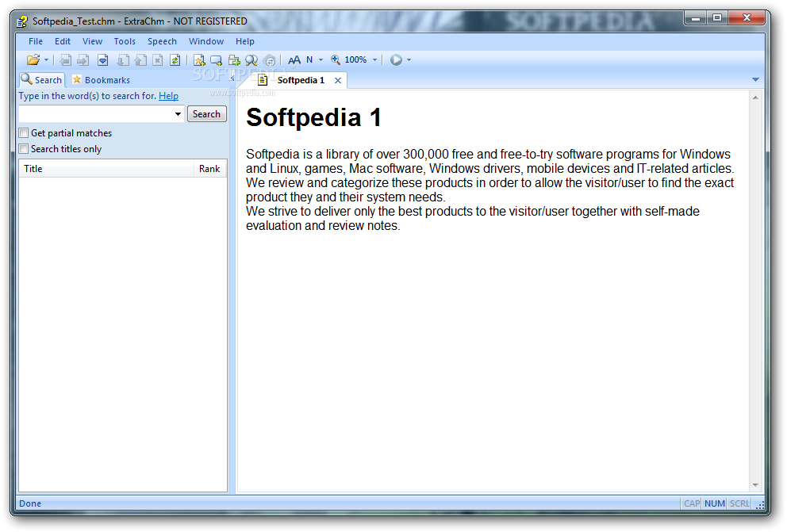Expand the Open file dropdown arrow

pyautogui.click(x=46, y=60)
